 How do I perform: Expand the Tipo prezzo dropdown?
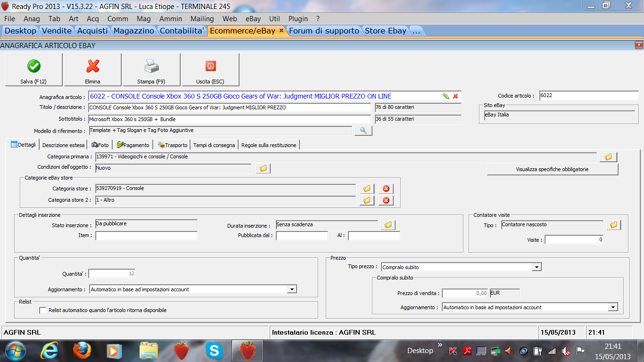pyautogui.click(x=537, y=267)
